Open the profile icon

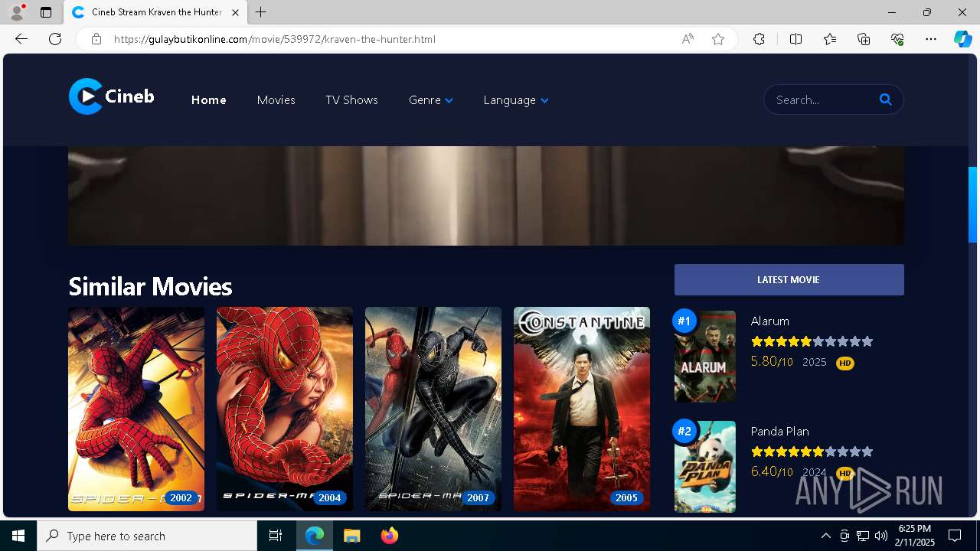(x=17, y=12)
